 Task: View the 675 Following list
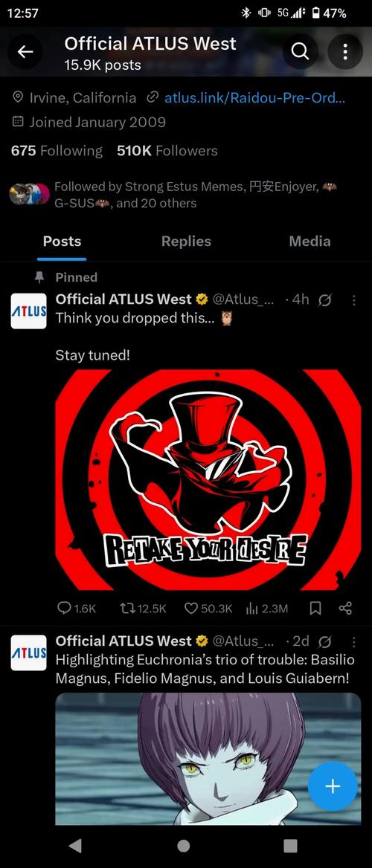click(x=57, y=151)
